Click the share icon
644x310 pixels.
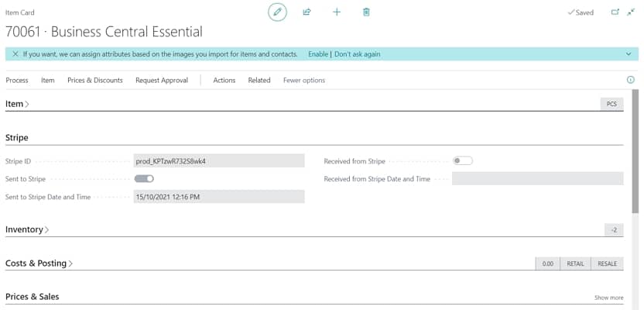point(307,12)
